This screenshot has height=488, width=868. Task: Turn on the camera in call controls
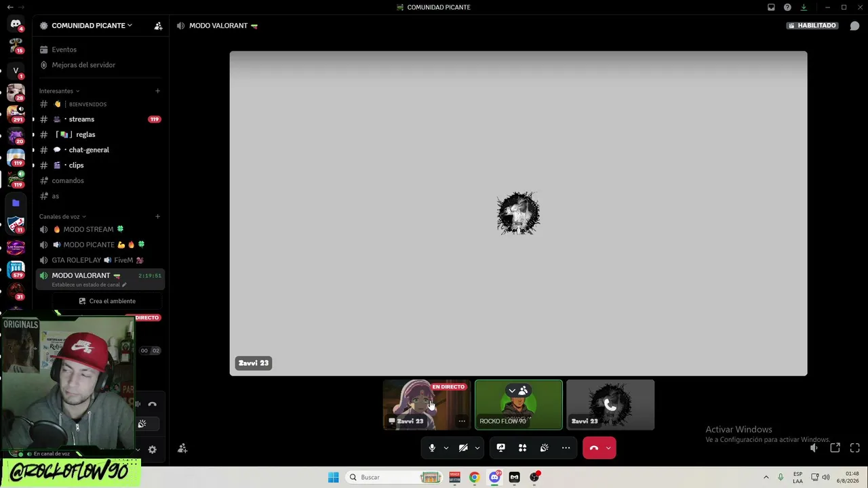(463, 448)
